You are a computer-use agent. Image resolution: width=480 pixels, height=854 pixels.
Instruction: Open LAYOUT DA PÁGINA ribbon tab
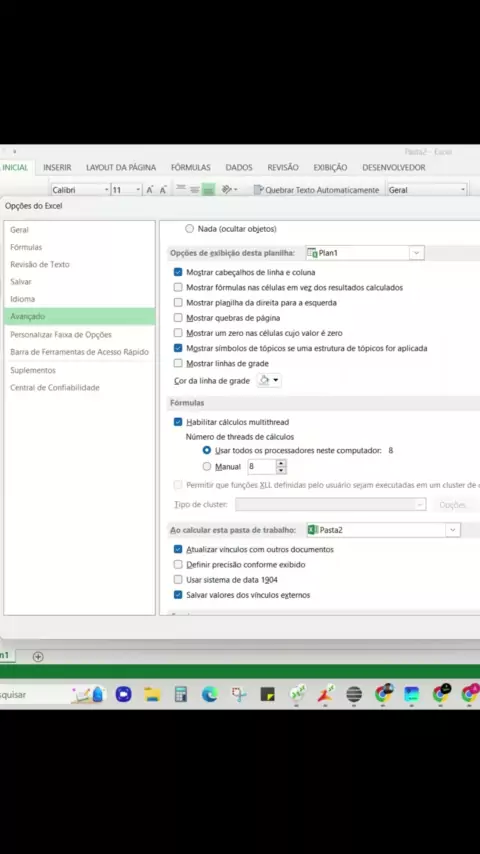point(121,168)
